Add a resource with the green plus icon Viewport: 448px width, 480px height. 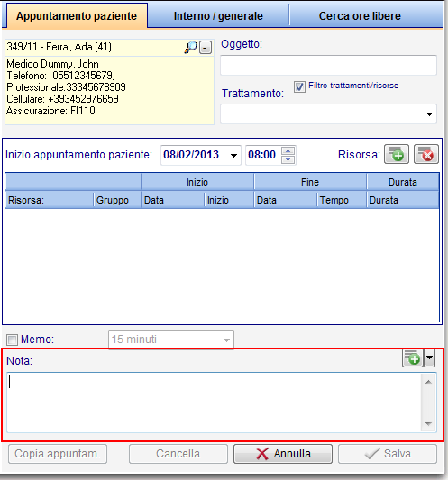point(397,154)
